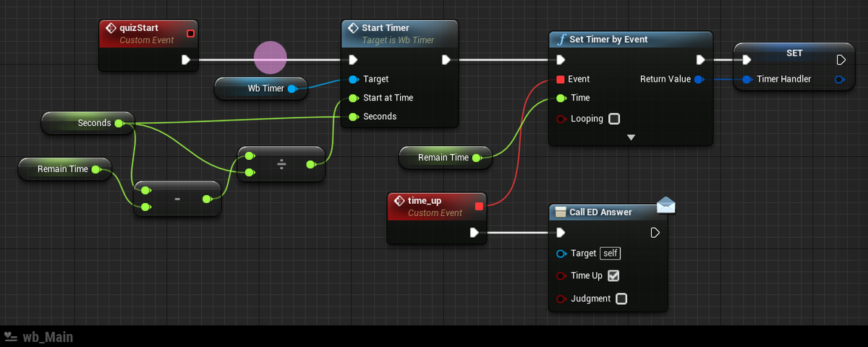Click the Judgment boolean pin
The height and width of the screenshot is (347, 868).
[561, 299]
